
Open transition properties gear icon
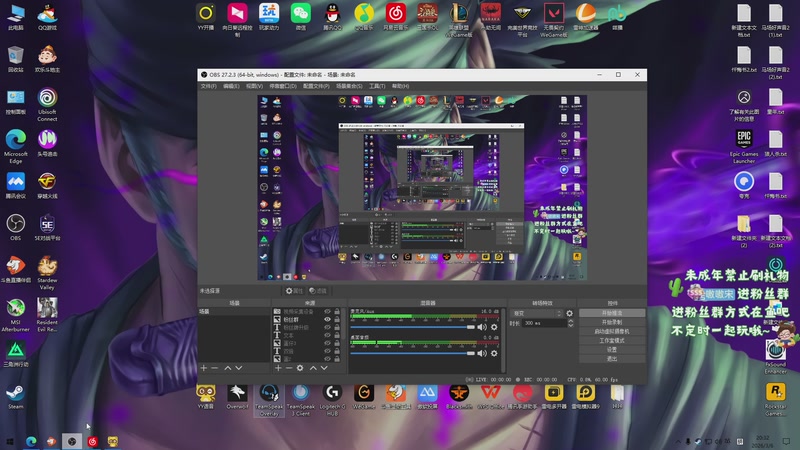point(569,313)
